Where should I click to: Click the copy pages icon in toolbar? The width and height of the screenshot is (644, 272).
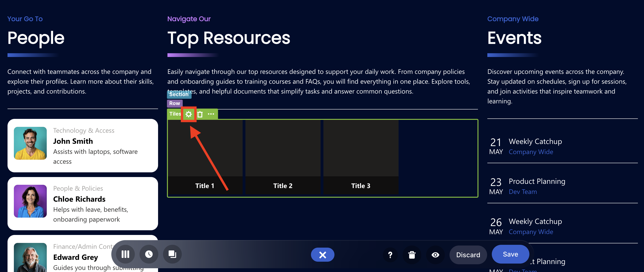click(172, 254)
